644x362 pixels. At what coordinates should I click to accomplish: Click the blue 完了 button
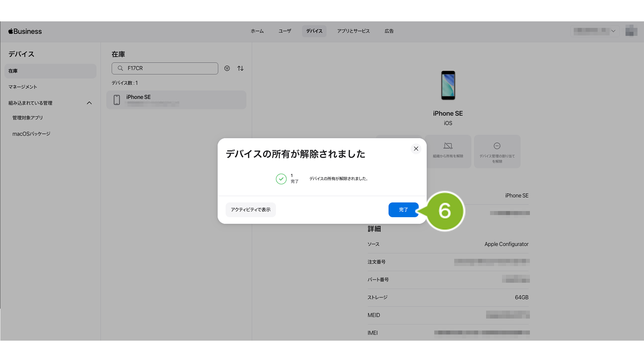click(403, 210)
